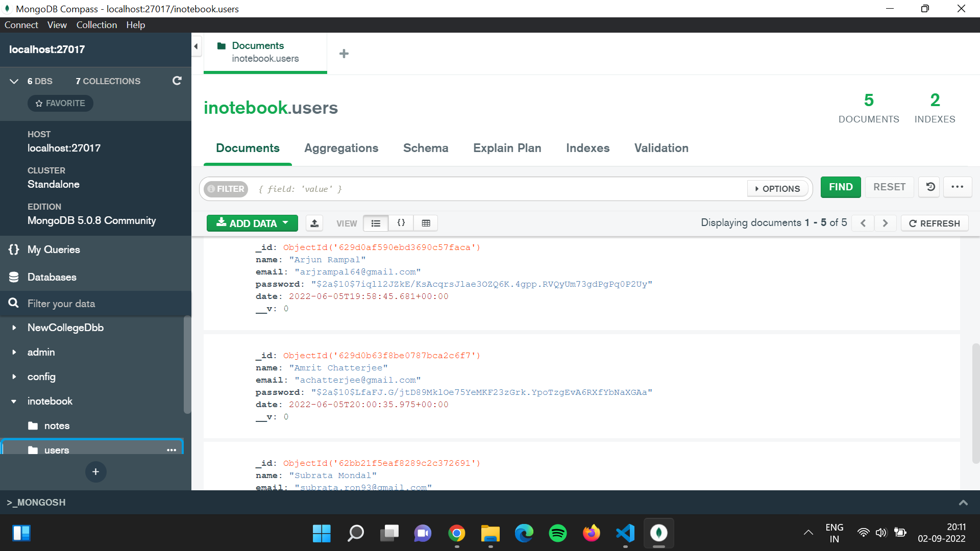Open Visual Studio Code from taskbar
This screenshot has width=980, height=551.
pos(625,533)
